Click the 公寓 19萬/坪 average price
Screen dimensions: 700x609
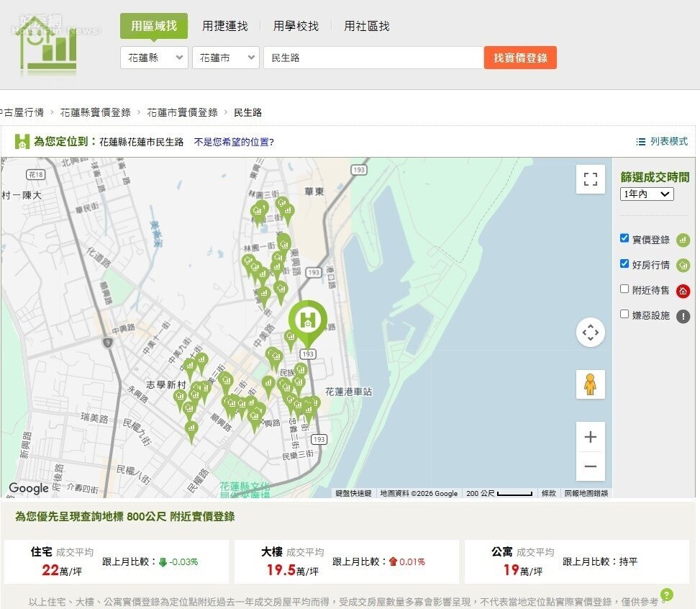point(523,569)
